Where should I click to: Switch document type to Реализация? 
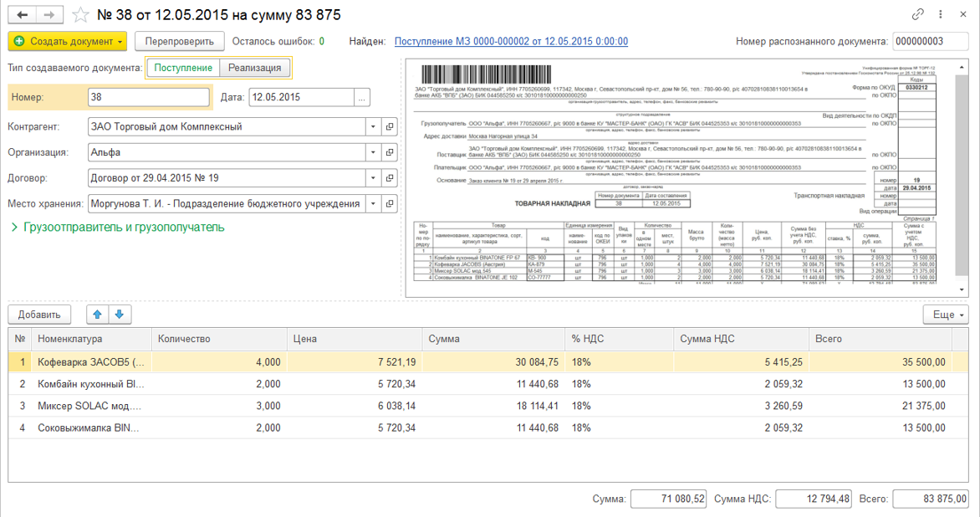click(255, 68)
